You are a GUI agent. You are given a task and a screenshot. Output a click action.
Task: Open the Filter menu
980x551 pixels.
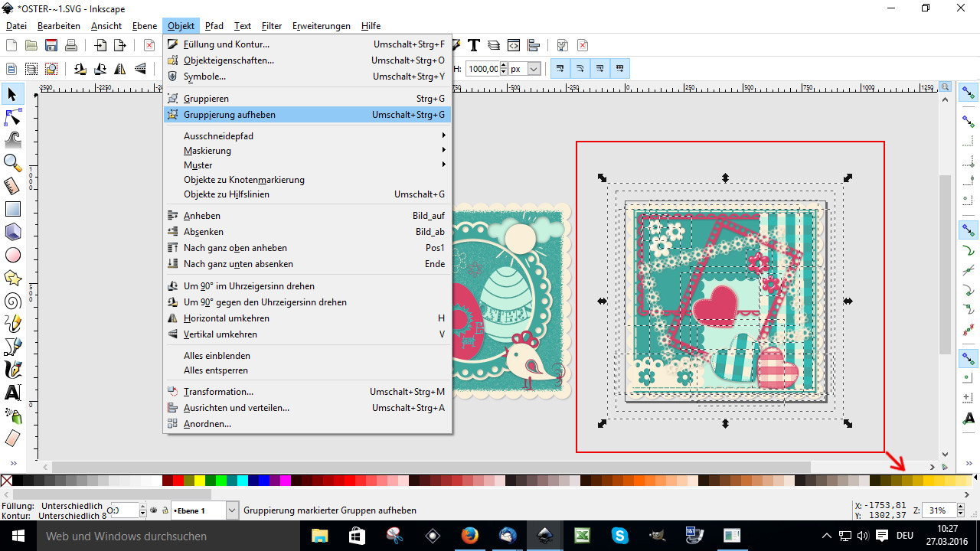[x=272, y=26]
